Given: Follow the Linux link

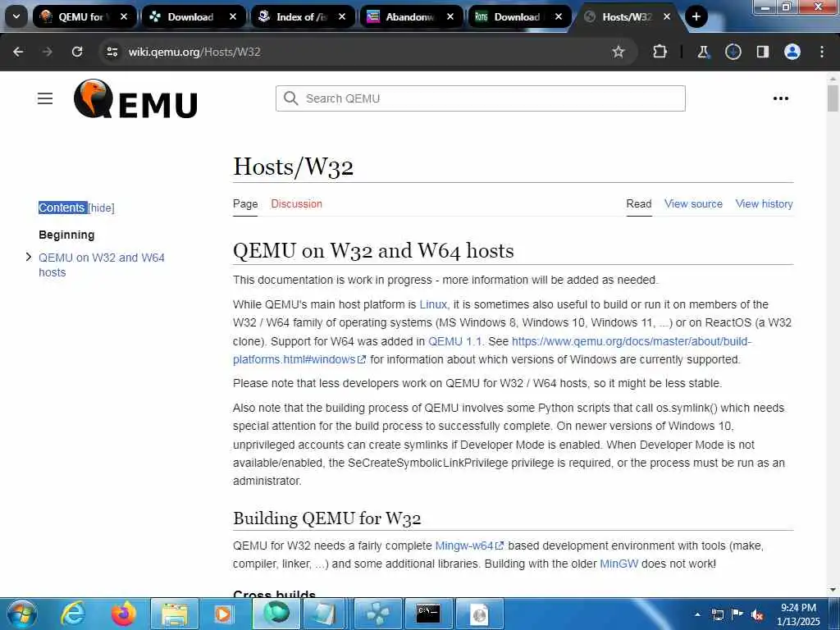Looking at the screenshot, I should coord(433,304).
